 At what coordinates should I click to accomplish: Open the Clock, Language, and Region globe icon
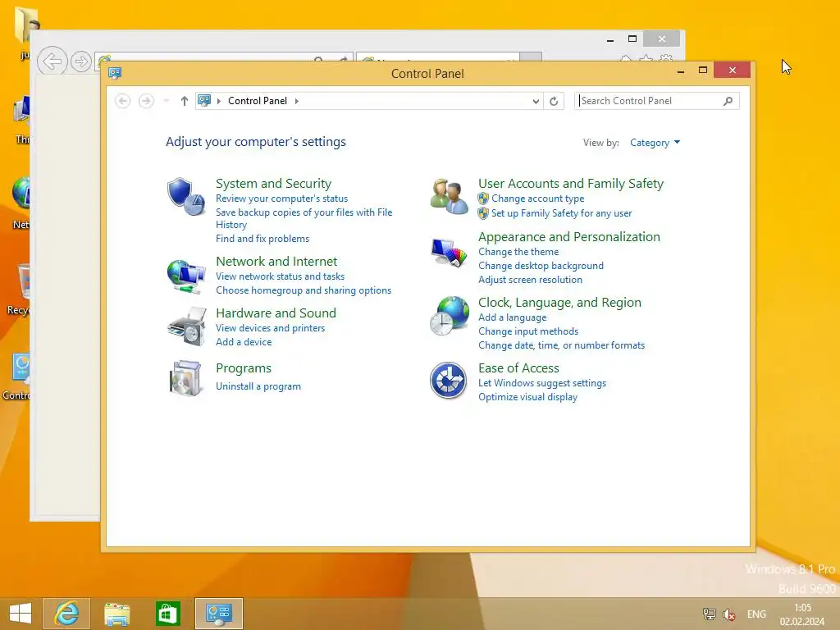click(449, 316)
